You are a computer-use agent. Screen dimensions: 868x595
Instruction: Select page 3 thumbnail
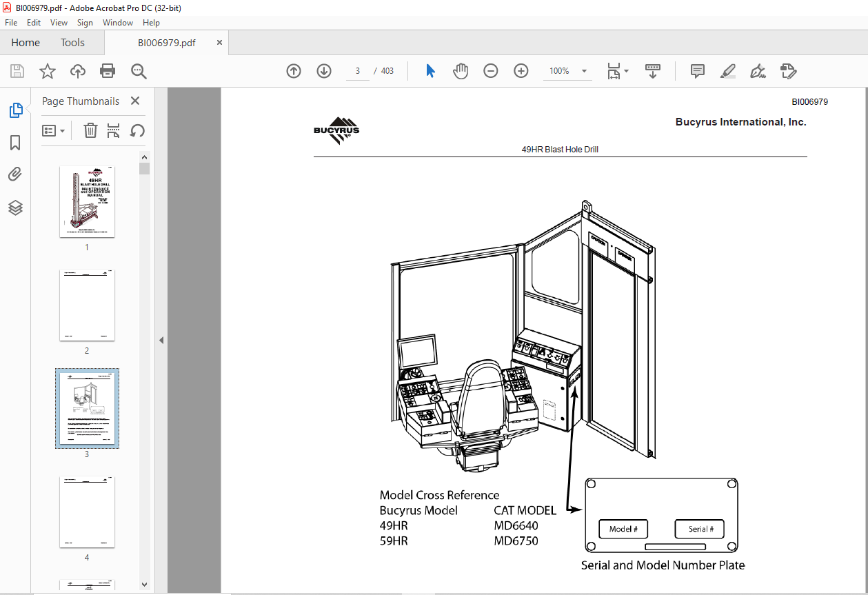[87, 408]
